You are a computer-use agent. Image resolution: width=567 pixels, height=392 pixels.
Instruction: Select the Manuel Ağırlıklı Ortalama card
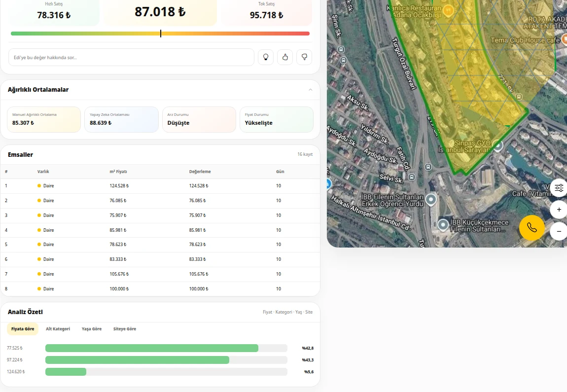coord(44,119)
